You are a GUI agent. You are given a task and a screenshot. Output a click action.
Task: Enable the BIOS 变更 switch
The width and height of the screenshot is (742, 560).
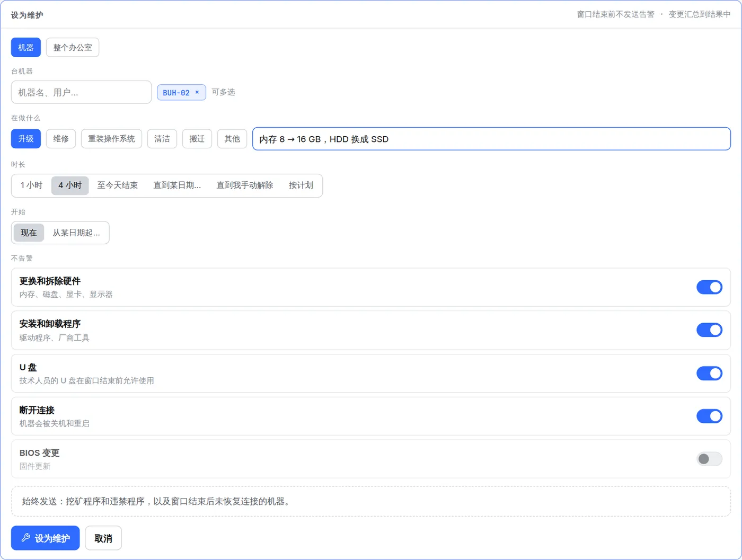coord(709,459)
